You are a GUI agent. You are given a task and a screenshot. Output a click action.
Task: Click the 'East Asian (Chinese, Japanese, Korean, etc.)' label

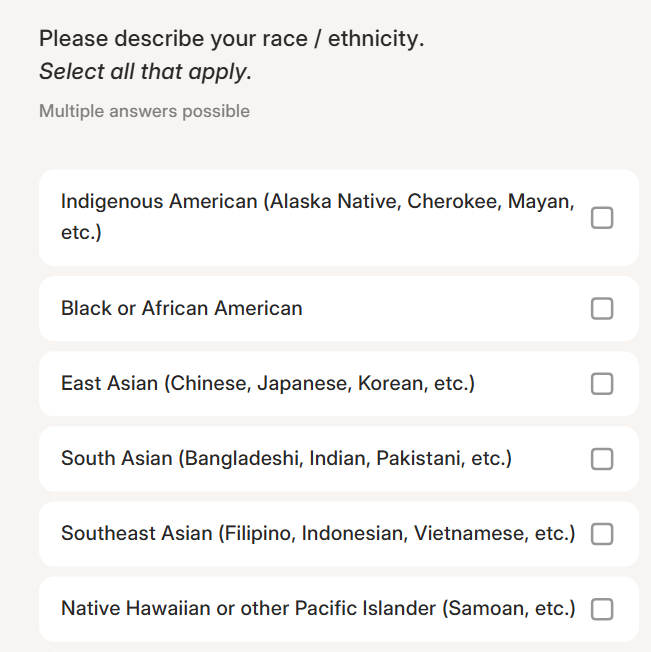268,383
